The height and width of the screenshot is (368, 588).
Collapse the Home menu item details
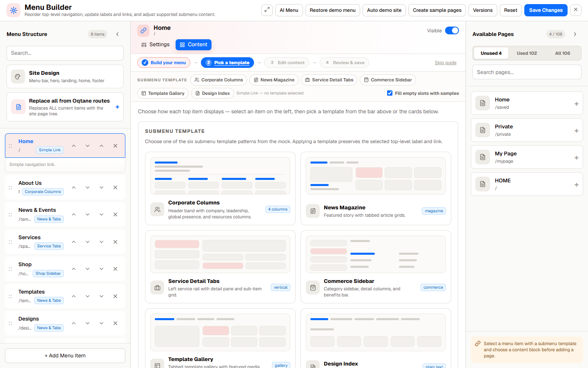pyautogui.click(x=101, y=146)
